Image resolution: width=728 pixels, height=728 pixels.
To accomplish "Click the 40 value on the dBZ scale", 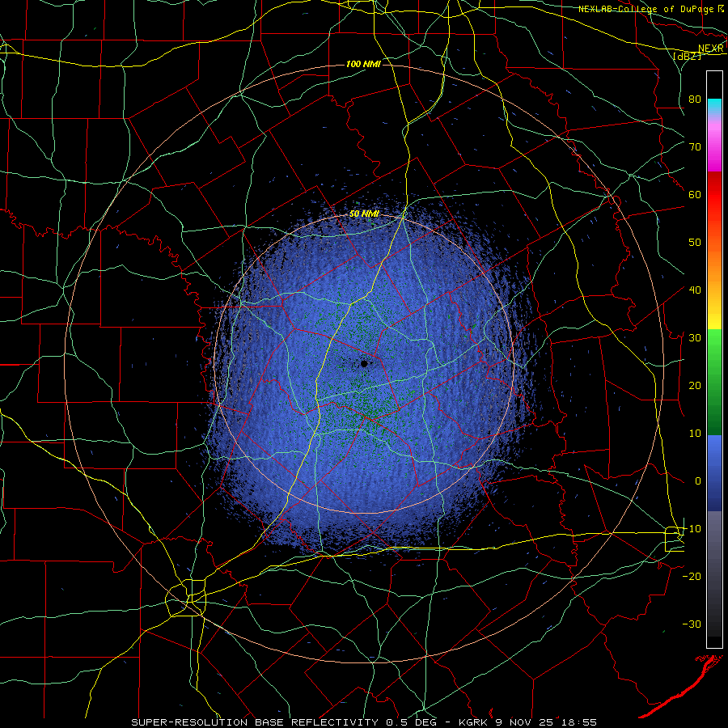I will (x=695, y=290).
